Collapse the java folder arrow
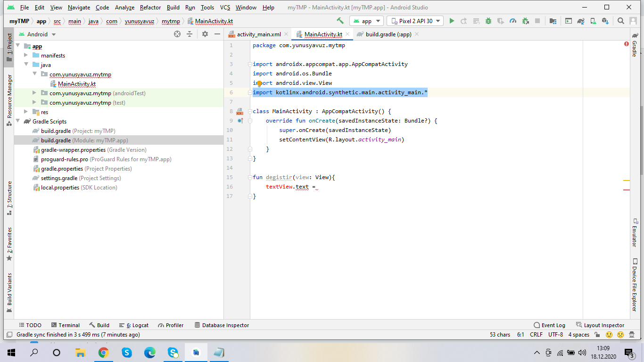The height and width of the screenshot is (362, 644). point(26,65)
